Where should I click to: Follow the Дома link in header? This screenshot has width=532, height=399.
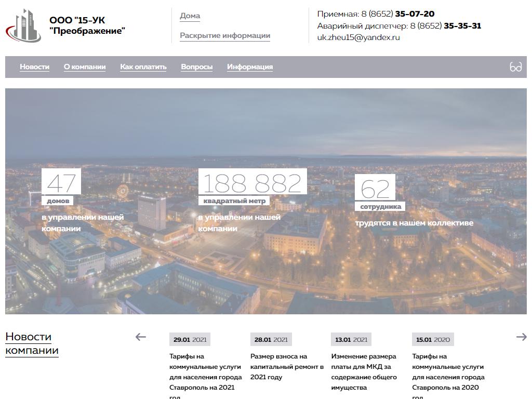190,16
